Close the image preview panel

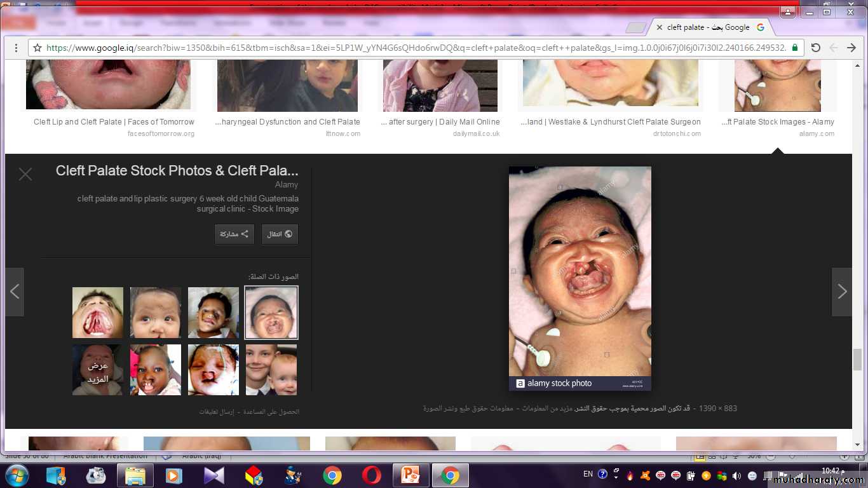point(25,174)
